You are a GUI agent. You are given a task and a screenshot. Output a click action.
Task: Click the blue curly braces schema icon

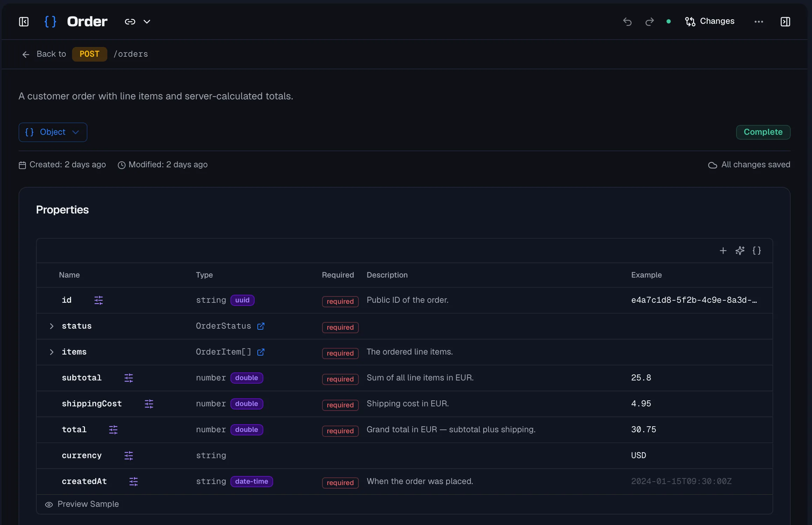[x=50, y=22]
